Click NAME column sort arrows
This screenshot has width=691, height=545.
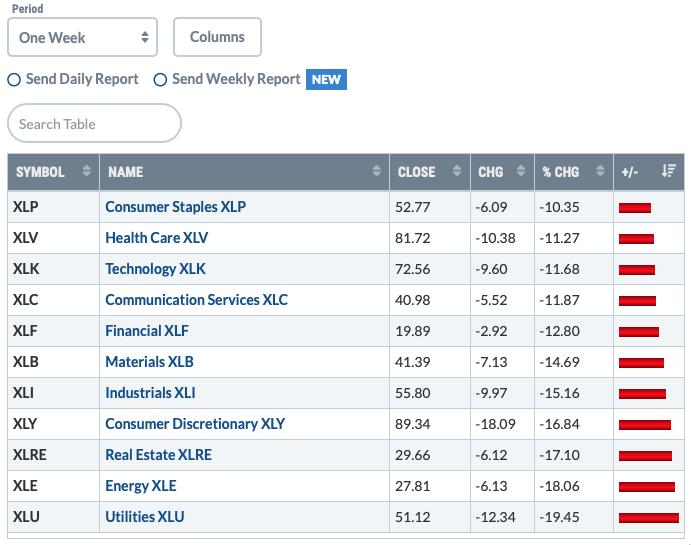coord(376,171)
